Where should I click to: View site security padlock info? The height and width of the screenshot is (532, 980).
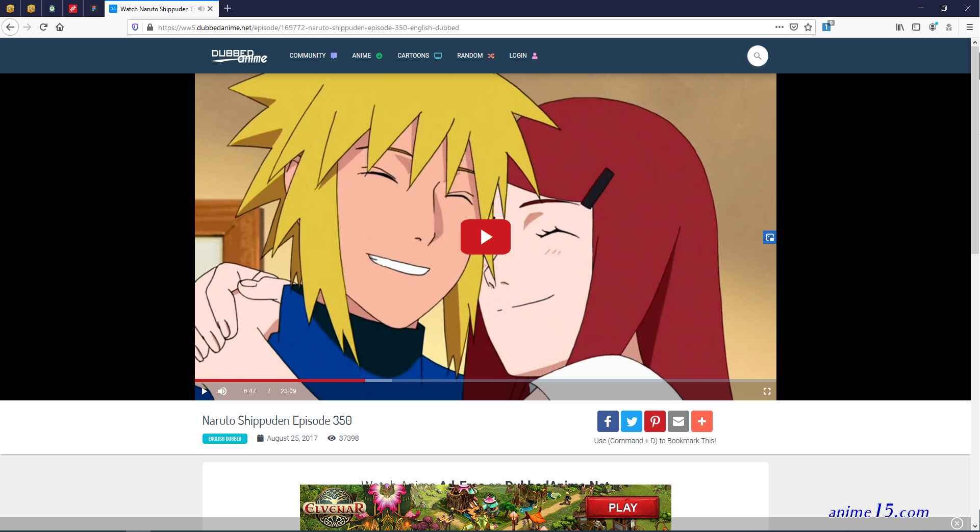click(x=149, y=27)
